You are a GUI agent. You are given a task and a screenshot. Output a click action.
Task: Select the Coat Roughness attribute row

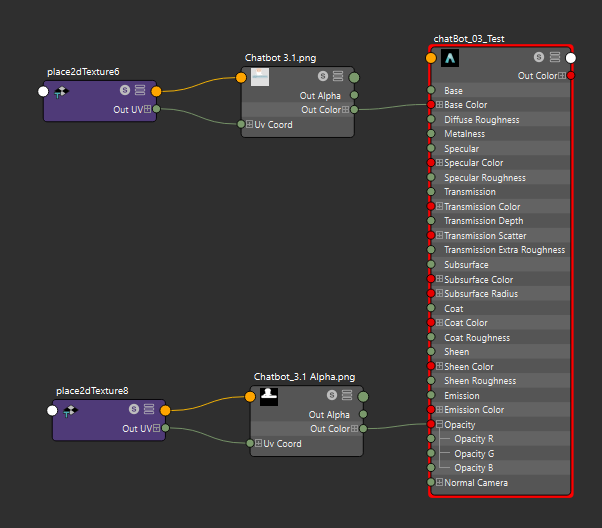tap(501, 337)
